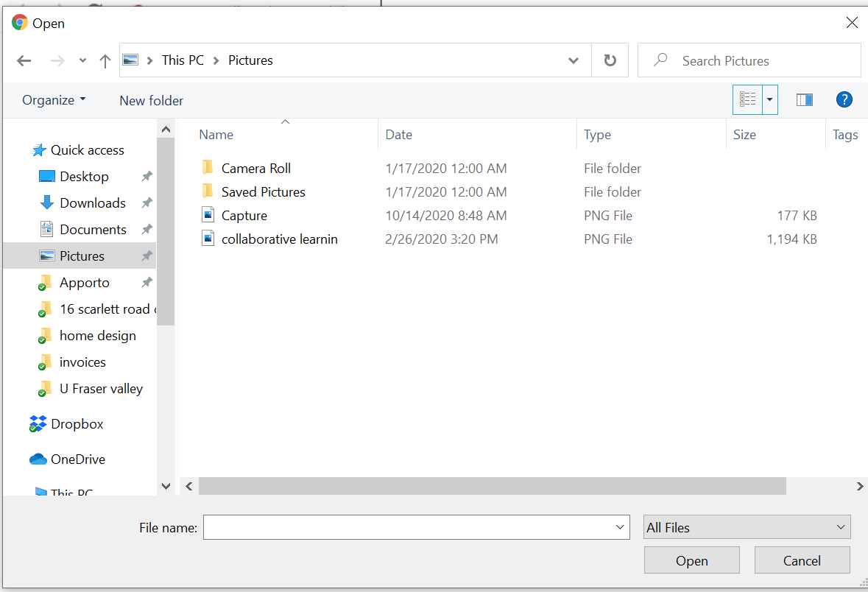Click the navigation pane scroll-up arrow
Screen dimensions: 868x592
[x=166, y=130]
